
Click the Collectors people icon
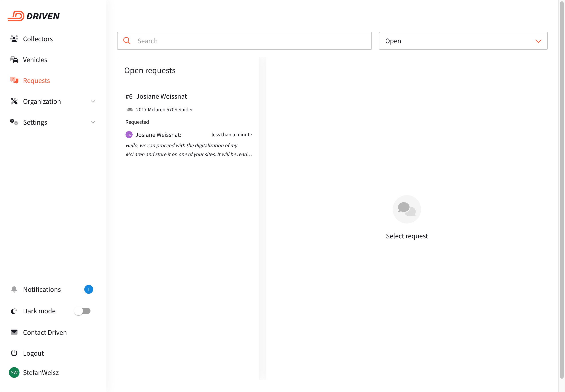tap(14, 39)
